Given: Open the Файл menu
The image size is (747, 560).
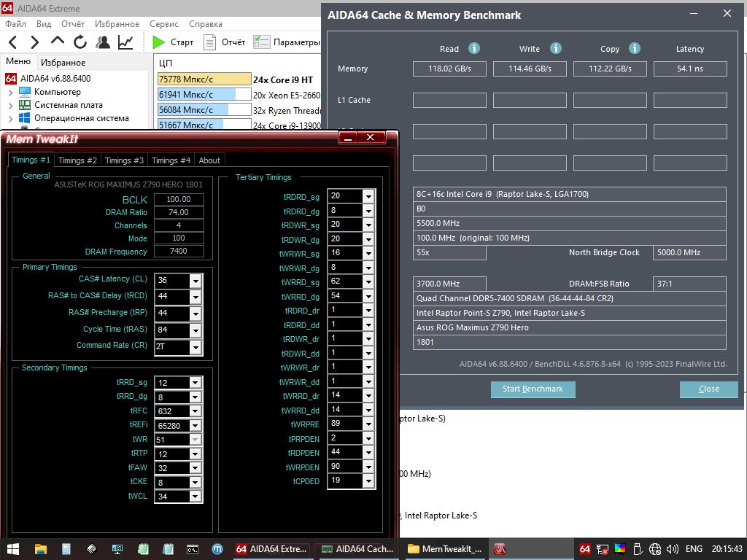Looking at the screenshot, I should point(16,24).
